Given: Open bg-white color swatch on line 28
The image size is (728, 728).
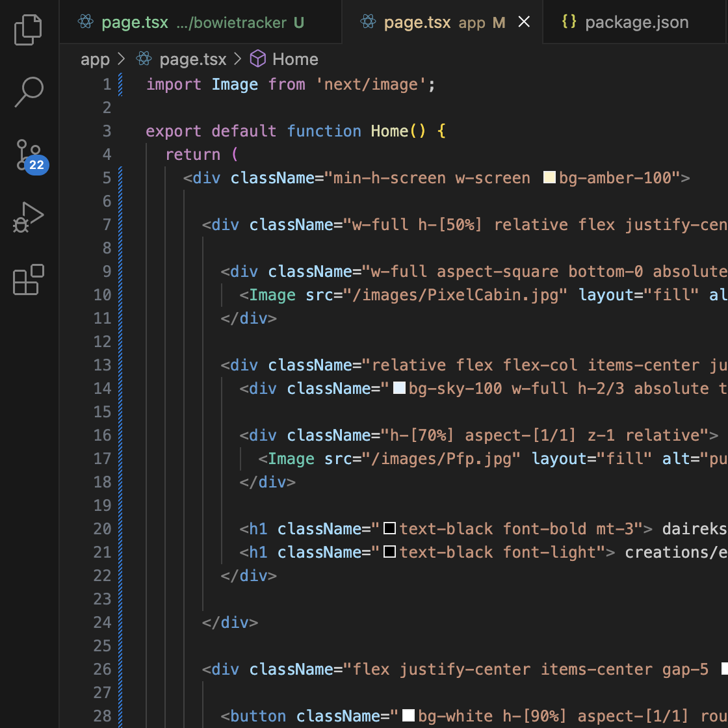Looking at the screenshot, I should 408,716.
